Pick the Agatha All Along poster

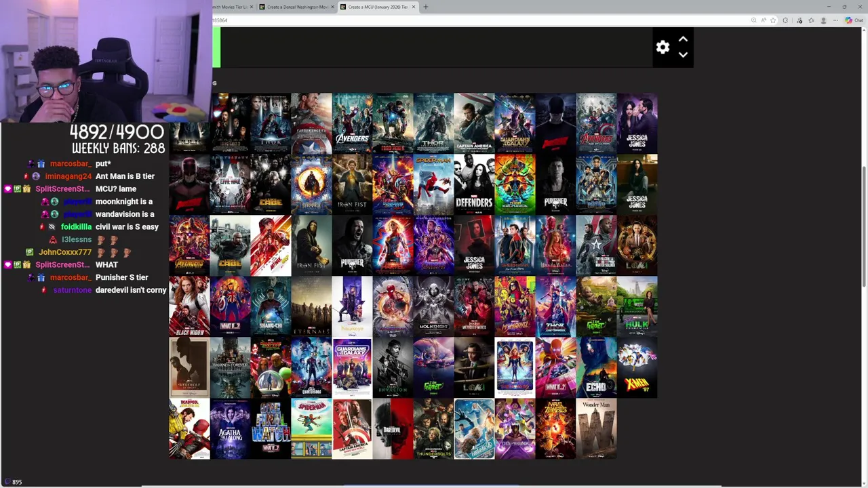230,428
